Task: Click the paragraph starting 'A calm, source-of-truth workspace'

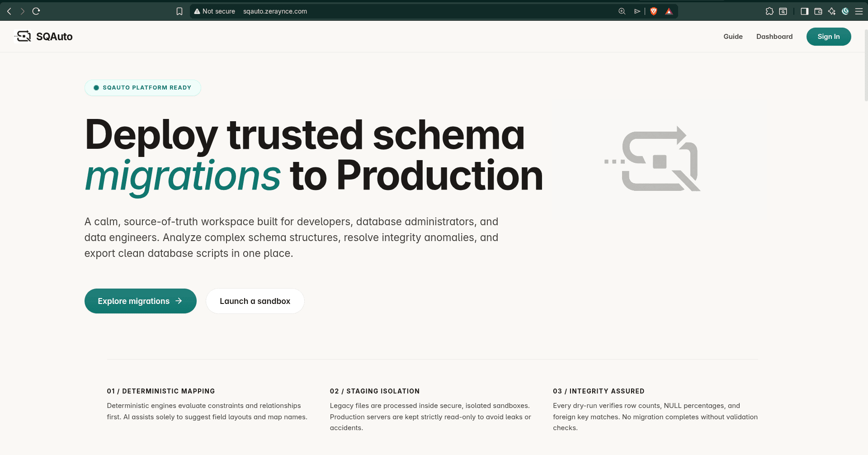Action: click(x=291, y=237)
